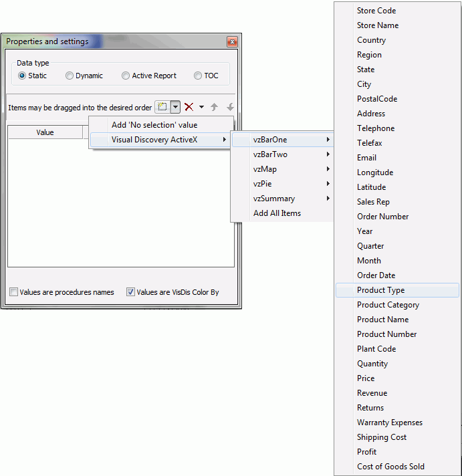462x476 pixels.
Task: Click the move item down arrow
Action: click(x=230, y=107)
